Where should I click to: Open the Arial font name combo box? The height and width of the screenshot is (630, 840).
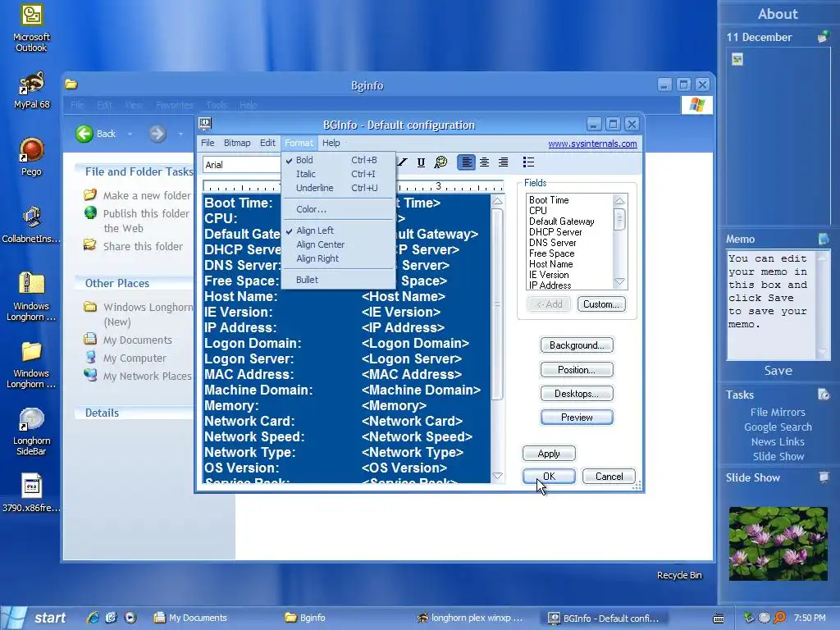(242, 164)
